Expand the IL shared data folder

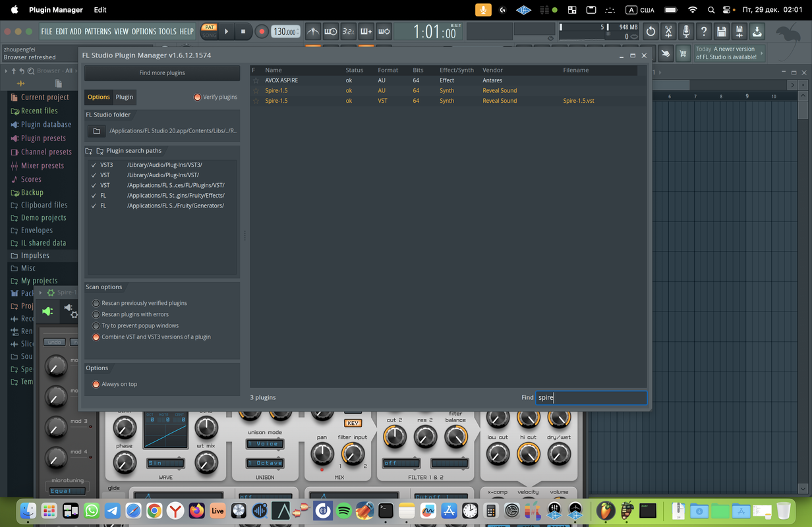tap(43, 243)
